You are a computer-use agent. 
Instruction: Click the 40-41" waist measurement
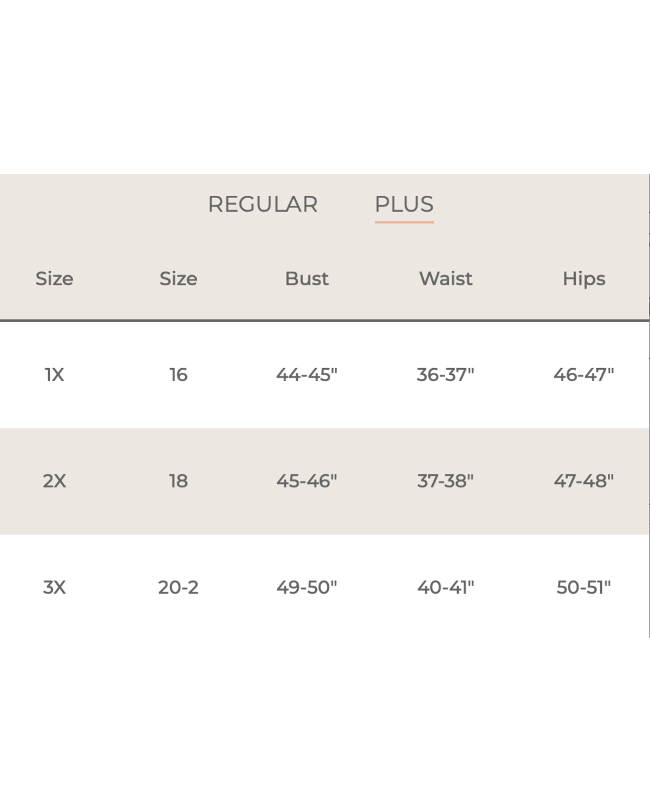tap(445, 587)
